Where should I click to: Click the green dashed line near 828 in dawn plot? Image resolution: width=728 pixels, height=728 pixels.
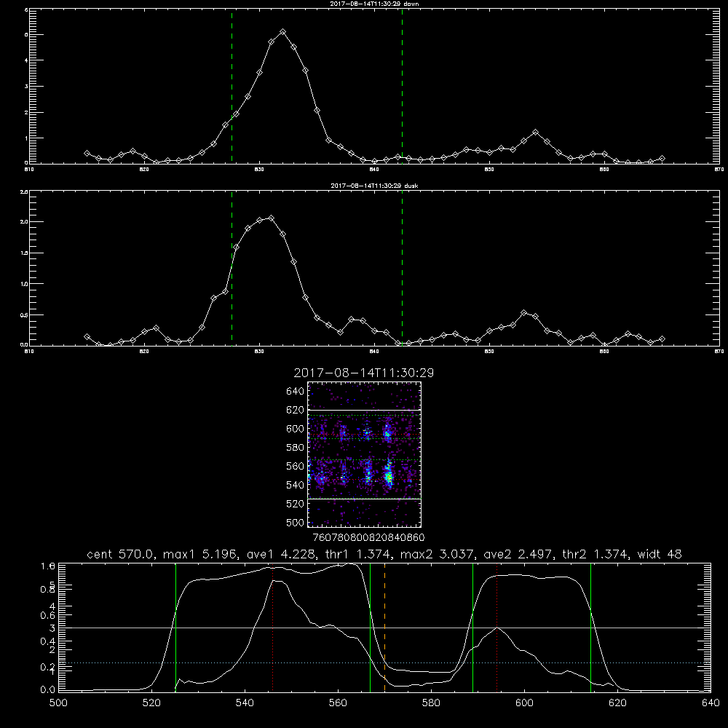pyautogui.click(x=232, y=86)
